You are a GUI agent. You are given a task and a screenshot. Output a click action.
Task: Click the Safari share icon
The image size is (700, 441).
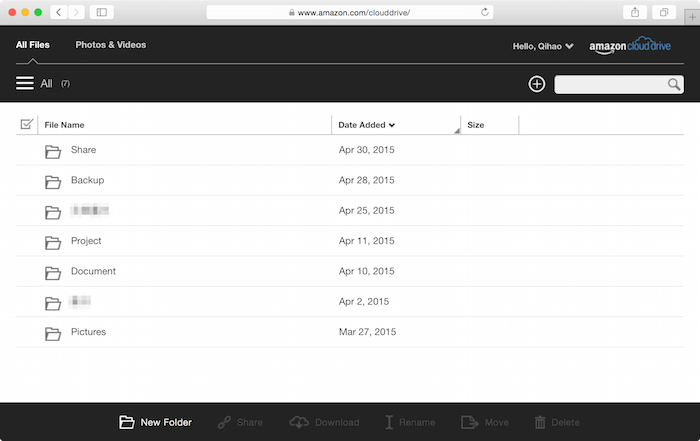(635, 12)
